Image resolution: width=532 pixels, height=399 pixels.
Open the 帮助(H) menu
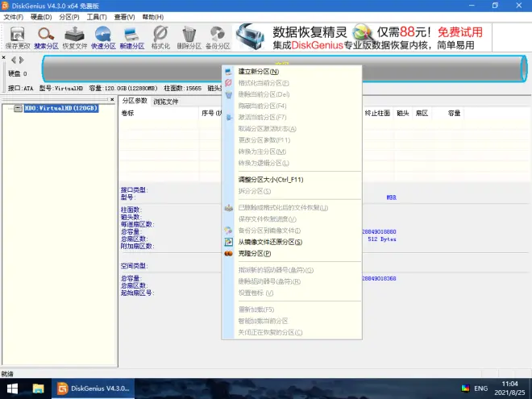(152, 17)
